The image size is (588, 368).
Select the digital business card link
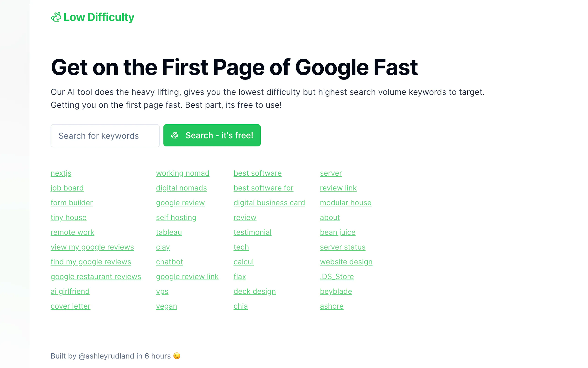269,203
